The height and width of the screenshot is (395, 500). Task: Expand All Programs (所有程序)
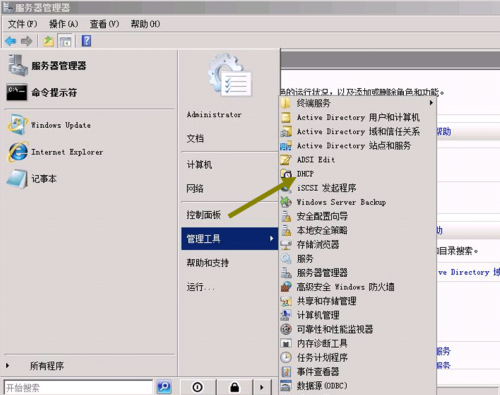point(47,366)
